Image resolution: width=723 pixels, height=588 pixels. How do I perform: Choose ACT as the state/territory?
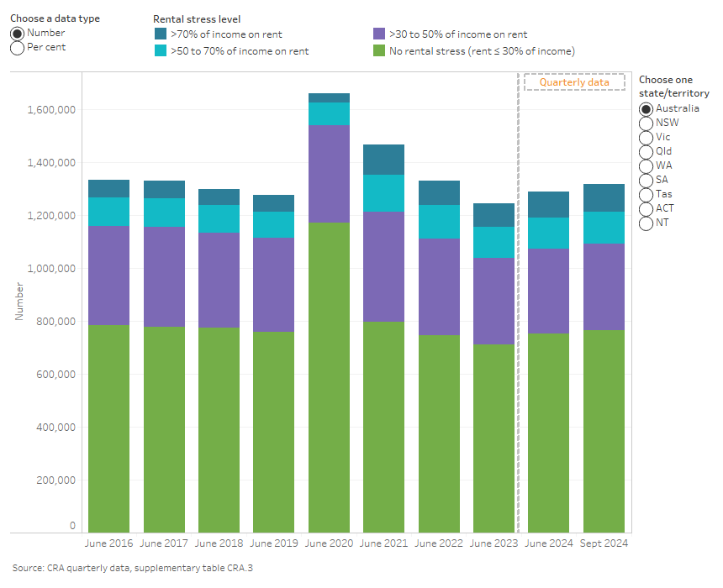pyautogui.click(x=645, y=208)
